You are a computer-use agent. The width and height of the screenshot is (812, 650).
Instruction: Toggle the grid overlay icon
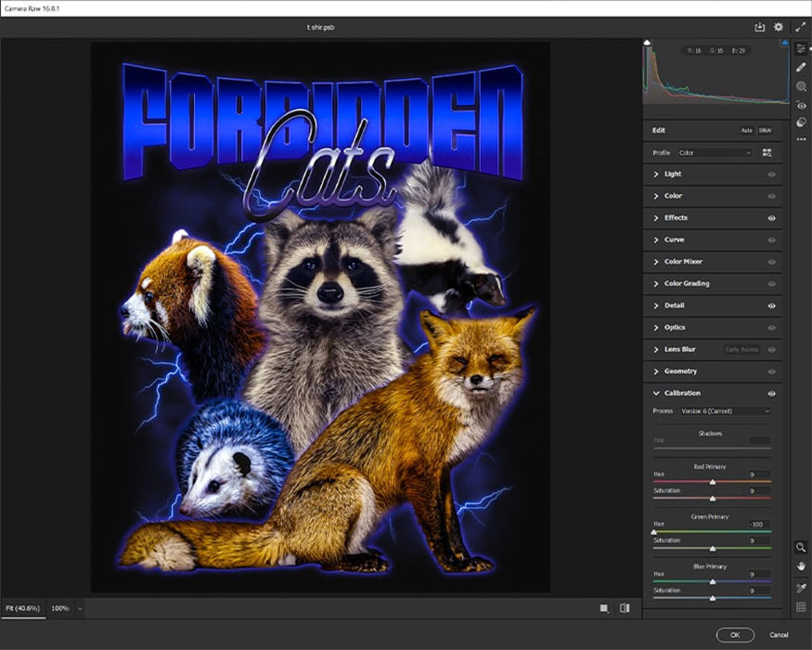pyautogui.click(x=801, y=607)
